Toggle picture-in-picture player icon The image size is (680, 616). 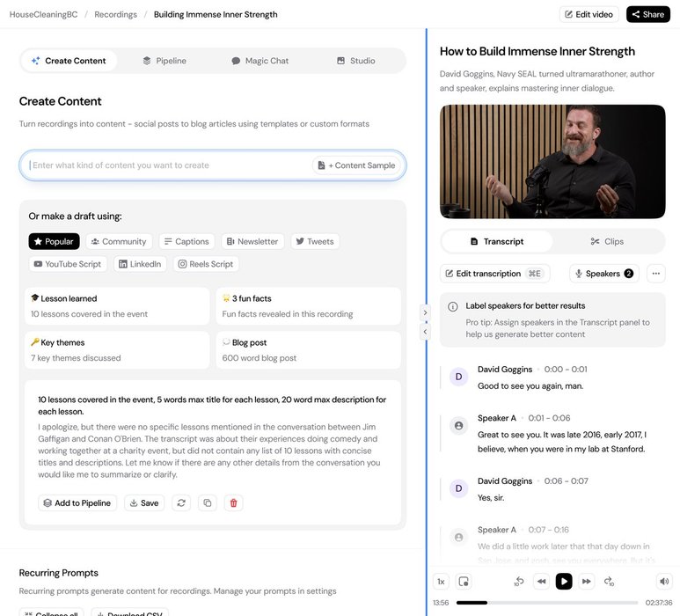point(464,582)
